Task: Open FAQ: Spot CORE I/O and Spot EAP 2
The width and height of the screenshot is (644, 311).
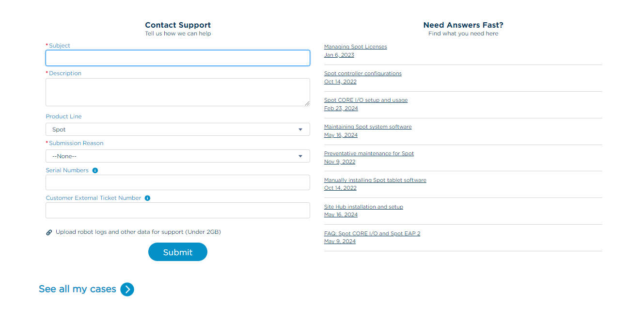Action: [x=372, y=234]
